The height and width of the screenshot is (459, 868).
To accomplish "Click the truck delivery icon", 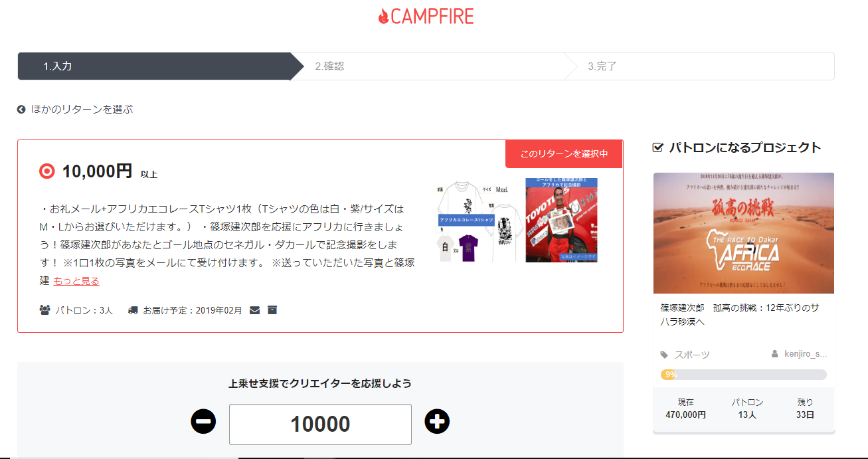I will coord(133,310).
